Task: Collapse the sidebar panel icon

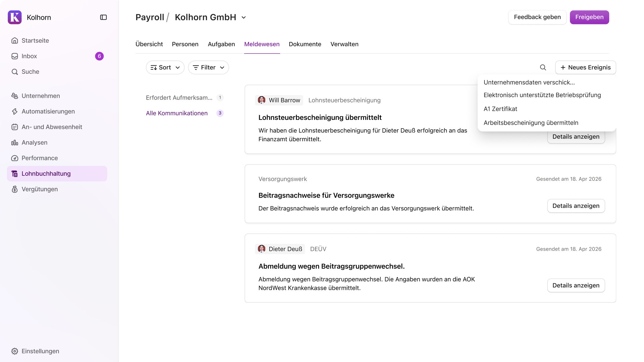Action: (x=103, y=17)
